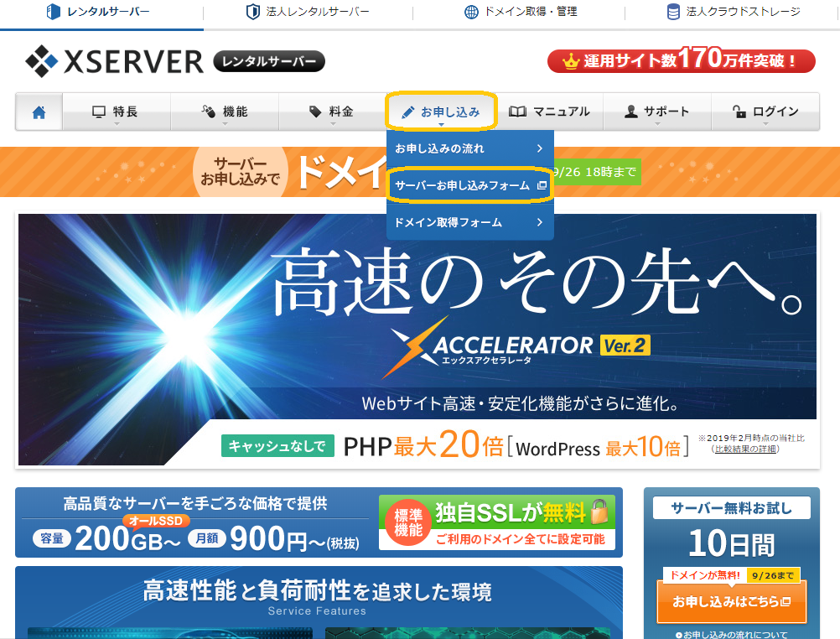This screenshot has height=639, width=840.
Task: Click the globe icon beside ドメイン取得・管理
Action: click(x=471, y=12)
